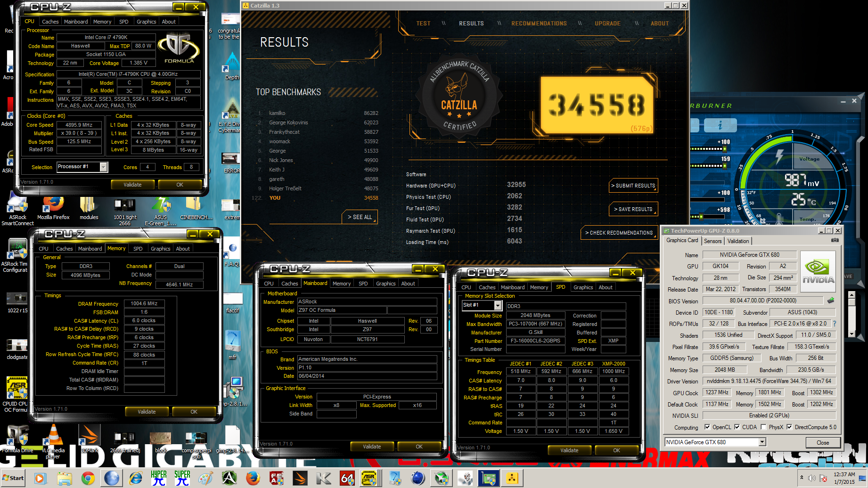This screenshot has width=868, height=488.
Task: Open TEST tab in Catzilla
Action: 423,24
